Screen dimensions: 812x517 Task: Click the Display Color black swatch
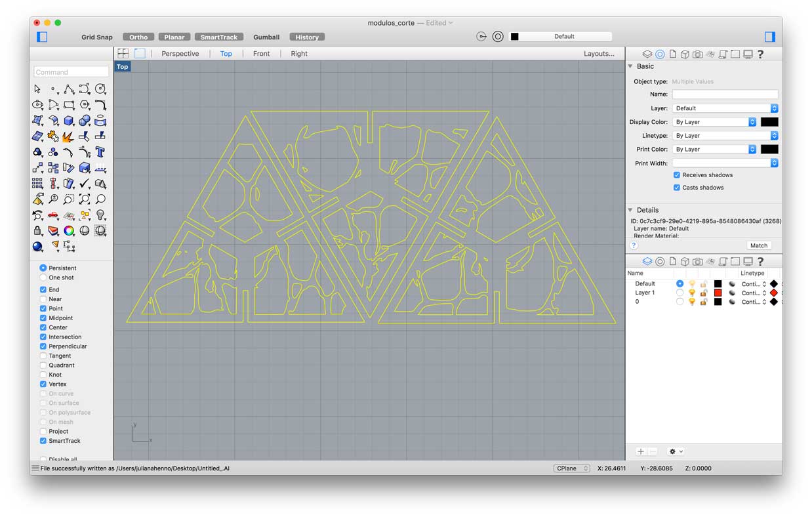point(769,122)
